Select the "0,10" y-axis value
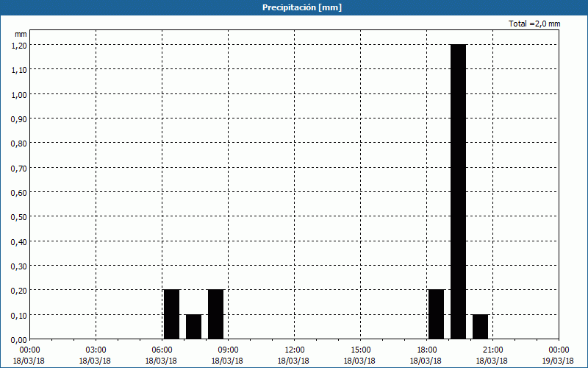This screenshot has height=368, width=588. 19,316
